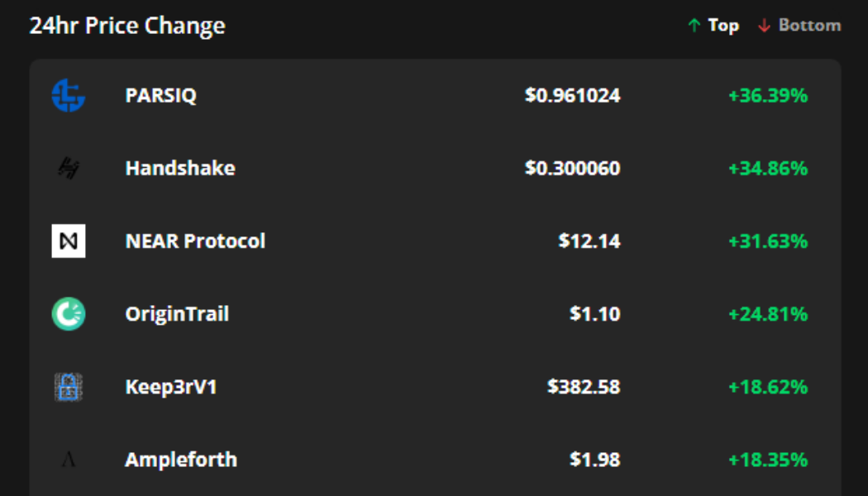The height and width of the screenshot is (496, 868).
Task: Click PARSIQ price $0.961024
Action: point(572,96)
